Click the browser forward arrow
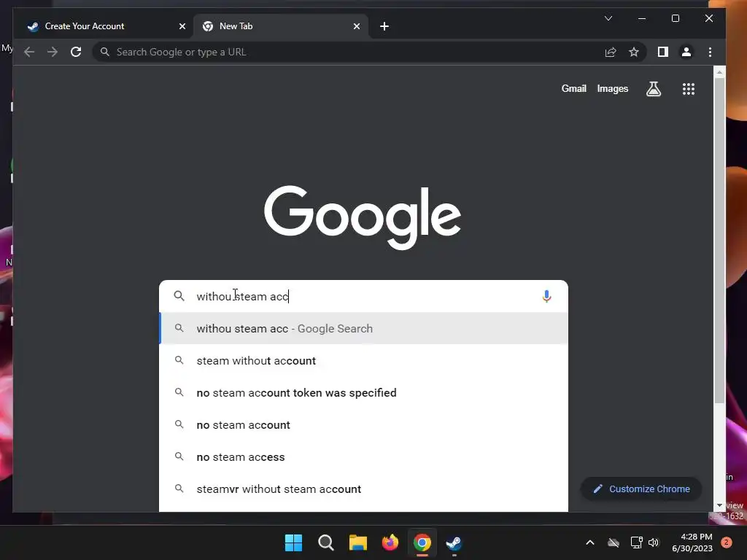 (53, 52)
